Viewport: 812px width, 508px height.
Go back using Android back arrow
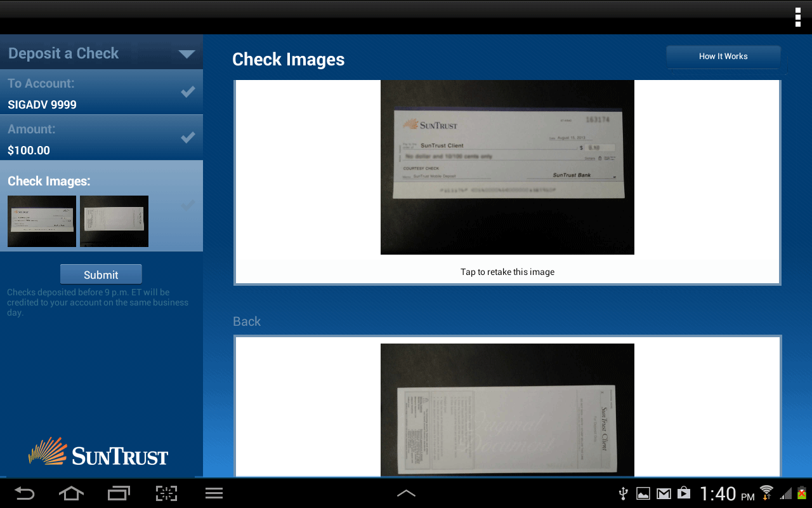(x=24, y=493)
